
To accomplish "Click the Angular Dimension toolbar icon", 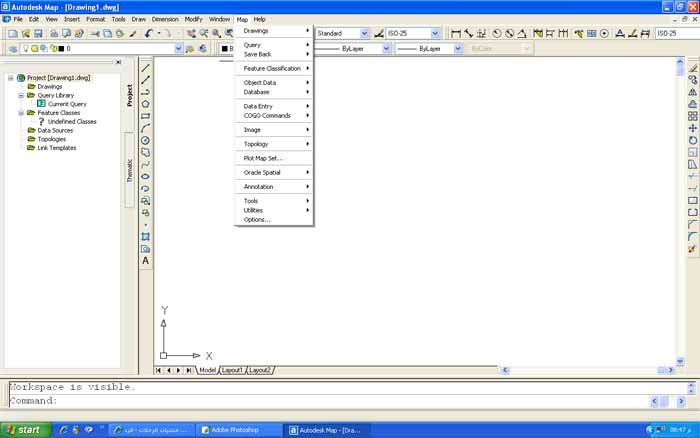I will 522,33.
